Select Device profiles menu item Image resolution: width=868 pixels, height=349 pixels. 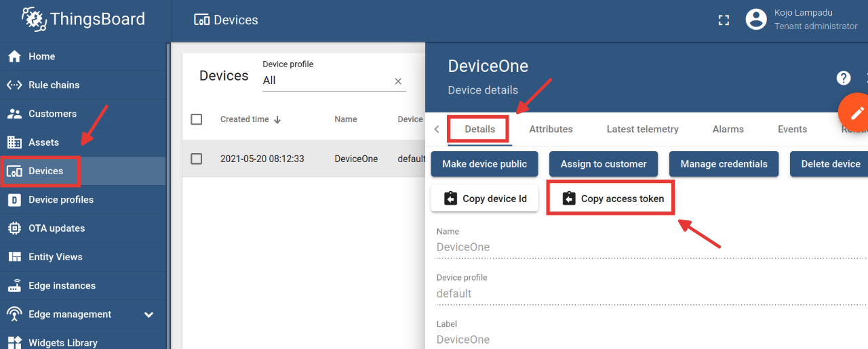coord(83,200)
